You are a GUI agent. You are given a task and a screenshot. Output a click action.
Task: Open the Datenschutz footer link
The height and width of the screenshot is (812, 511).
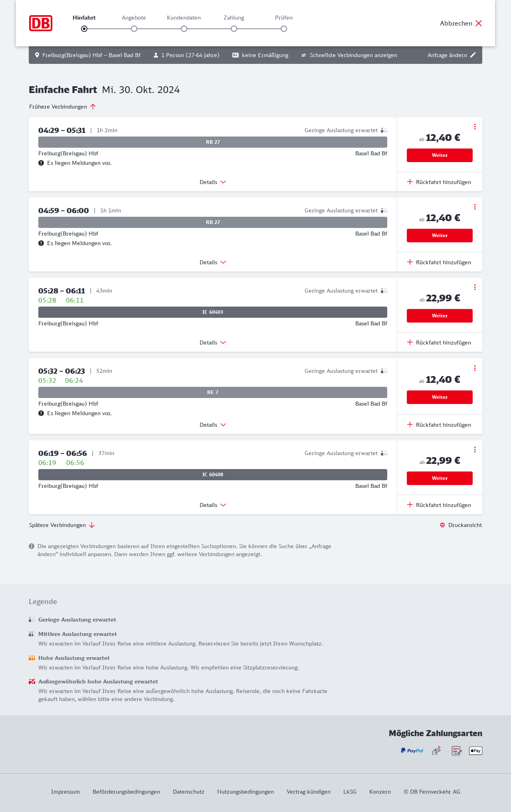pyautogui.click(x=188, y=792)
